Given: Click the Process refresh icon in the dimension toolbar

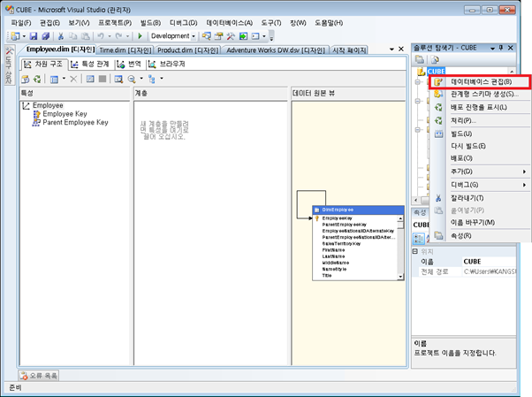Looking at the screenshot, I should click(x=37, y=79).
